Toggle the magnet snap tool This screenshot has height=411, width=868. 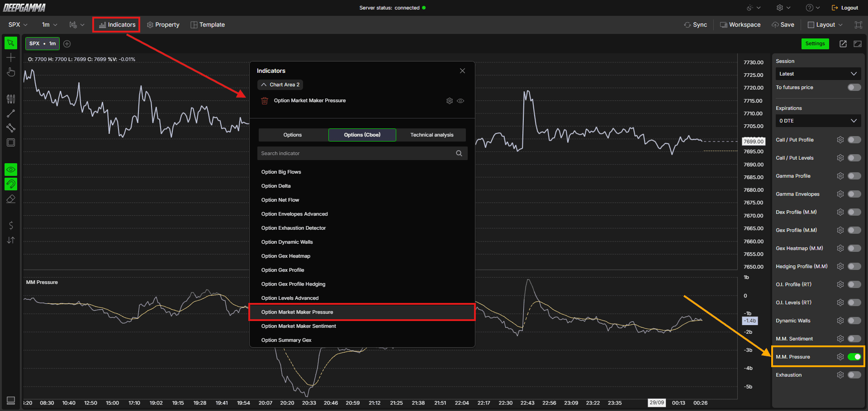coord(11,184)
